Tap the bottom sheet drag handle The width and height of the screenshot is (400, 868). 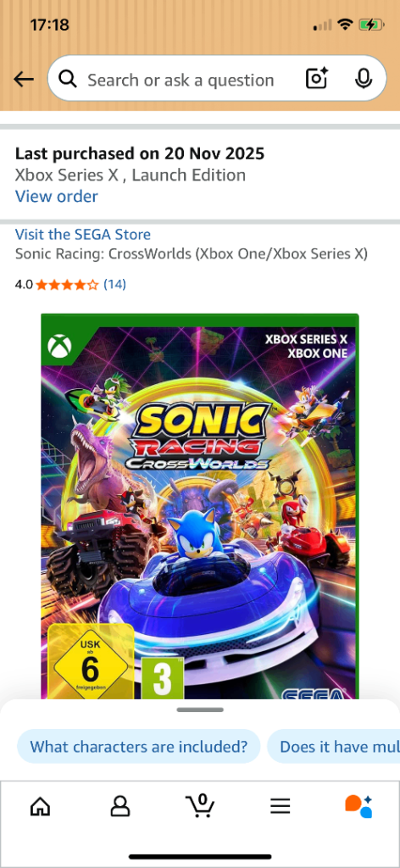pos(200,709)
